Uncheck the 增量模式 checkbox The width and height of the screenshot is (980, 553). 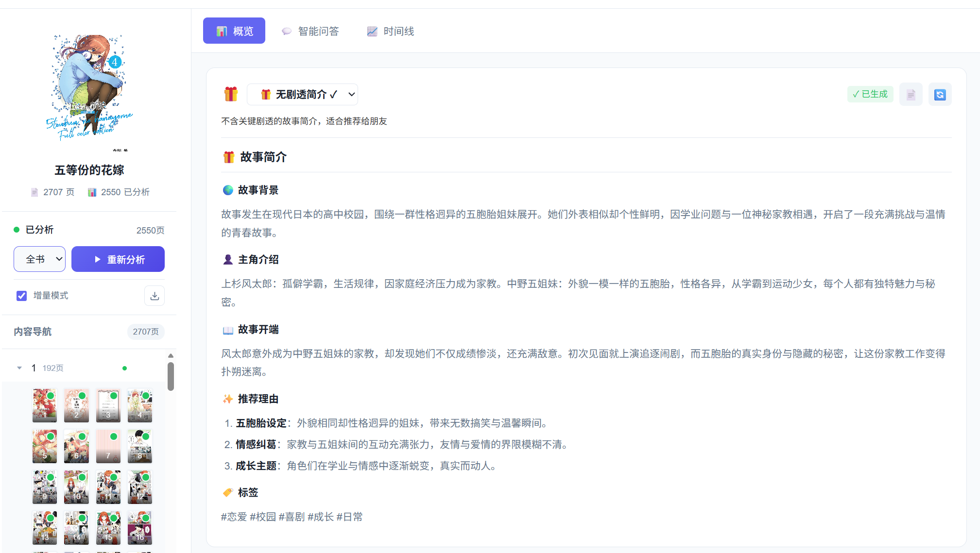22,296
